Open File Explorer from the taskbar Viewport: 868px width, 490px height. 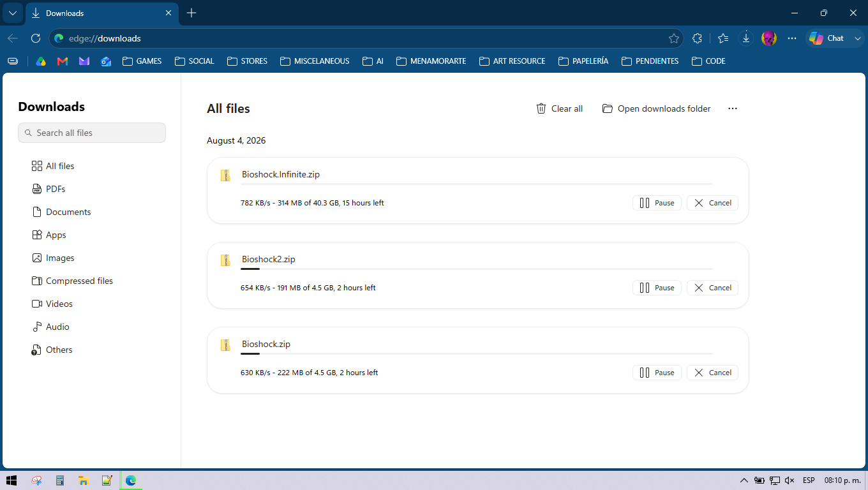(83, 480)
